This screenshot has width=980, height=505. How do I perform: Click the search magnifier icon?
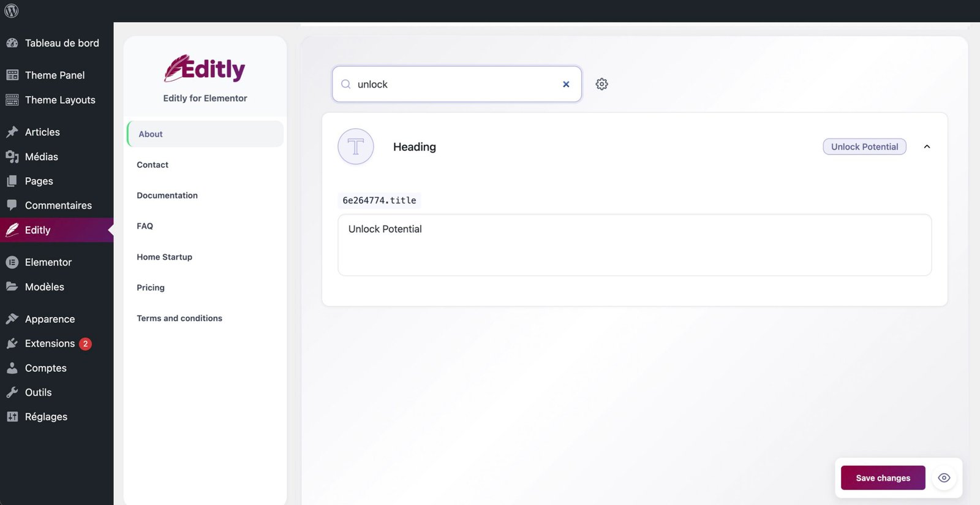346,84
